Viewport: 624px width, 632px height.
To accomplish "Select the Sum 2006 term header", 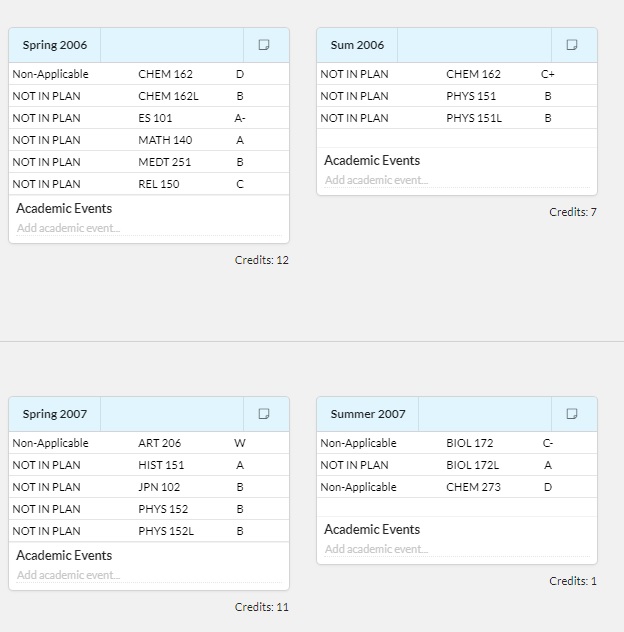I will click(x=357, y=45).
